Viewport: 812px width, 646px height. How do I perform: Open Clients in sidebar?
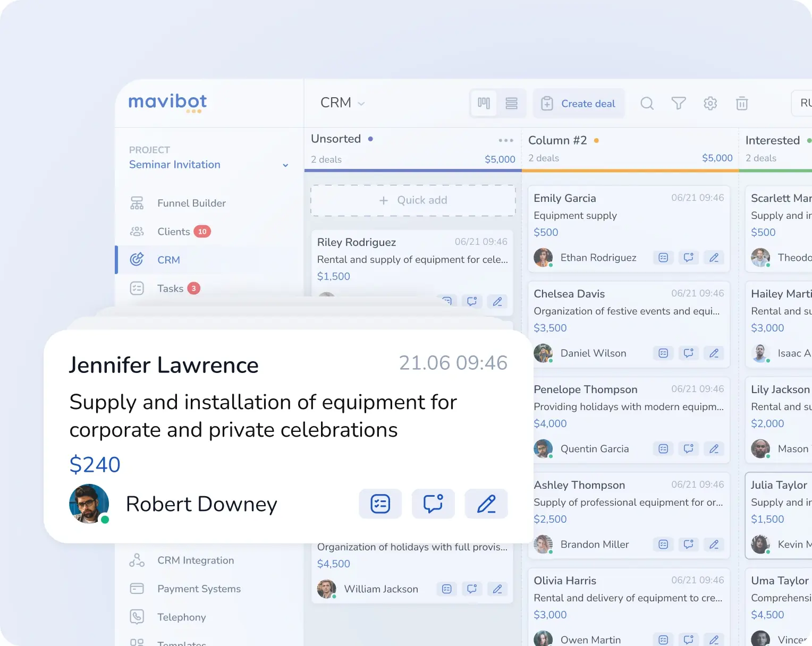(173, 232)
